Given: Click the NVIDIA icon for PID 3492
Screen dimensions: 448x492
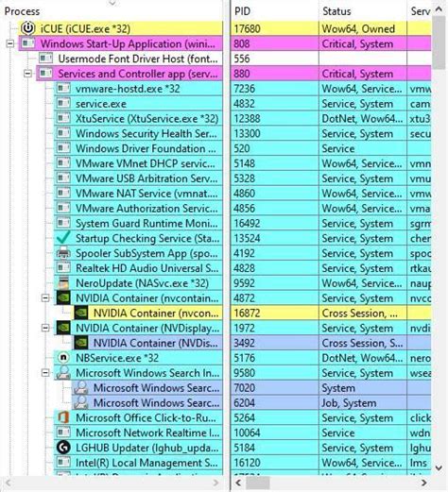Looking at the screenshot, I should pos(81,343).
